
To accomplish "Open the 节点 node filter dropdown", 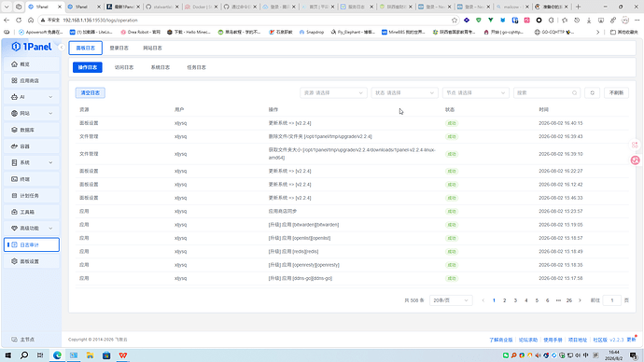I will tap(475, 92).
